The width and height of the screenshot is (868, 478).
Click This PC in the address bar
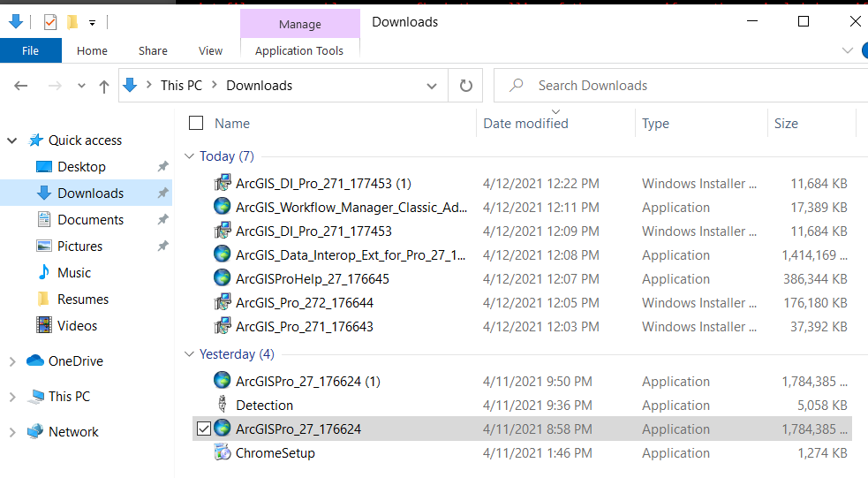click(181, 86)
